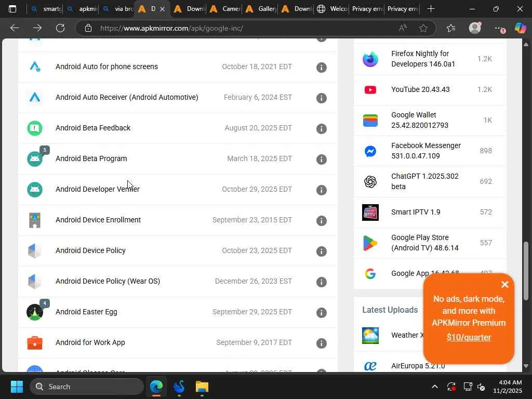Click the Android Beta Program app icon
Screen dimensions: 532x399
tap(35, 159)
